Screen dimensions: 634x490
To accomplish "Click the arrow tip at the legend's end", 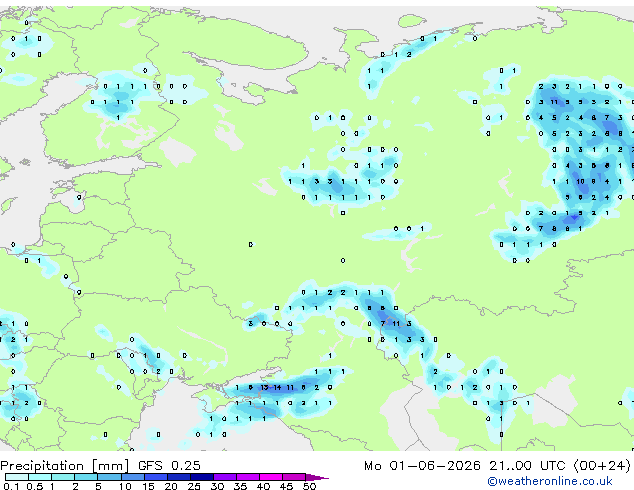I will (x=317, y=477).
